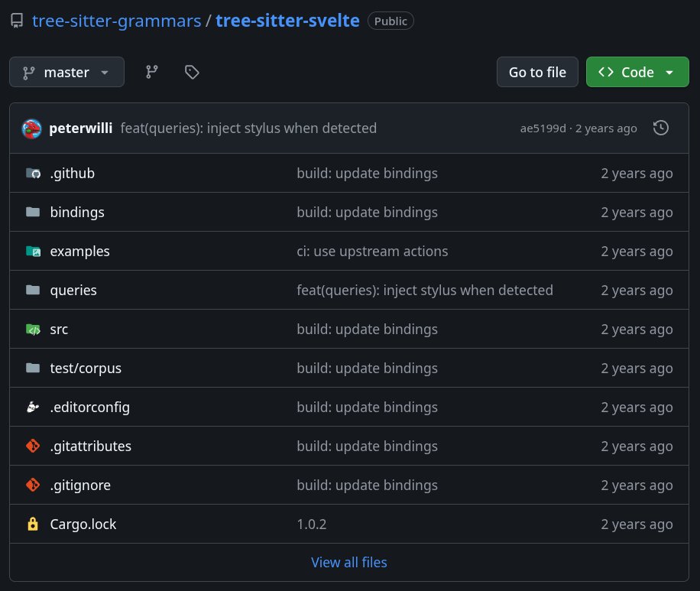
Task: Open the master branch dropdown
Action: tap(67, 72)
